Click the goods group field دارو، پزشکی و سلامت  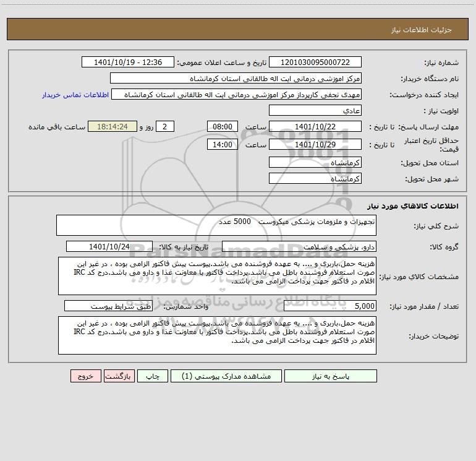(x=299, y=246)
